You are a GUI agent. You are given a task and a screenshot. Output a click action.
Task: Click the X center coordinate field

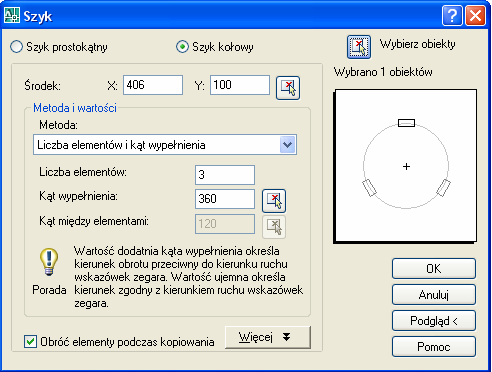coord(153,85)
